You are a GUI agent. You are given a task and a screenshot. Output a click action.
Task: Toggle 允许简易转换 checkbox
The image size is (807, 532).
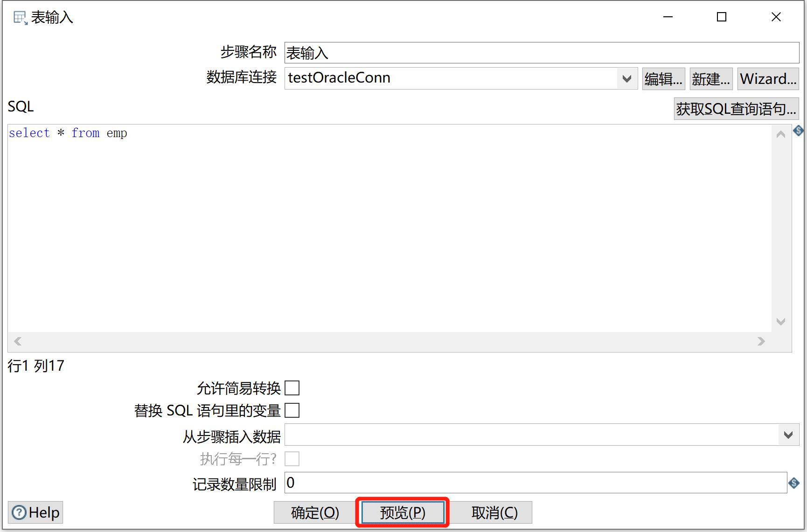coord(292,388)
